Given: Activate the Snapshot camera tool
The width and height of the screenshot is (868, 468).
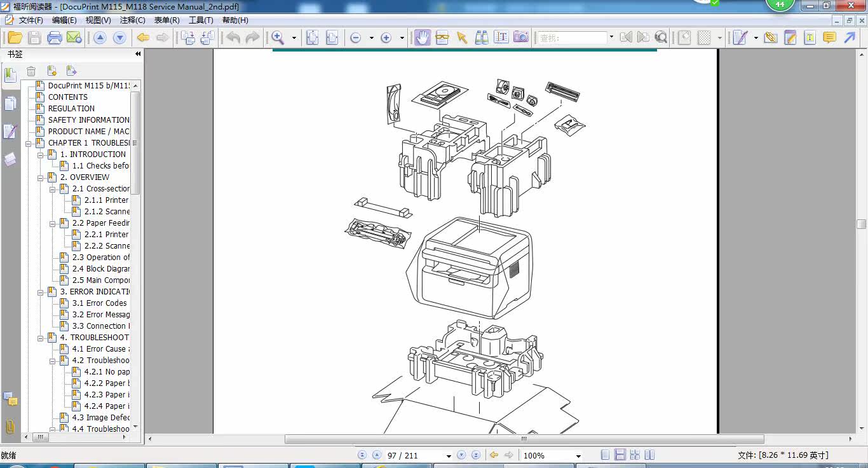Looking at the screenshot, I should [x=520, y=38].
